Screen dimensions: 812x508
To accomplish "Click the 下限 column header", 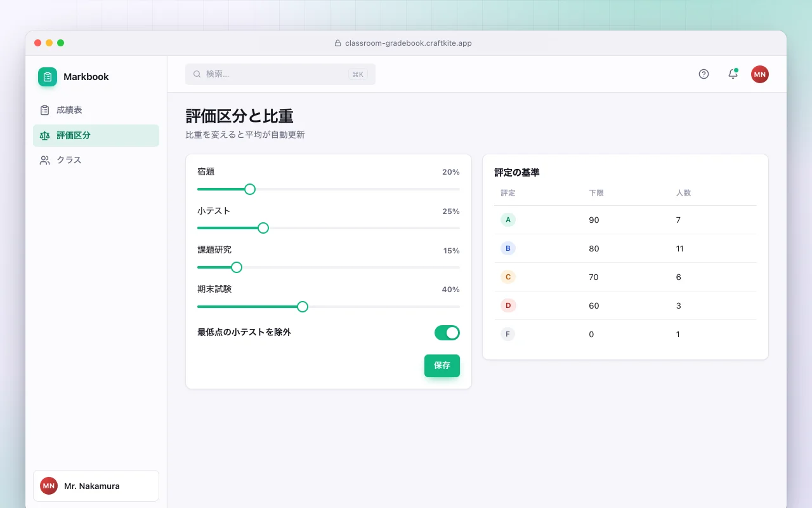I will [x=596, y=193].
